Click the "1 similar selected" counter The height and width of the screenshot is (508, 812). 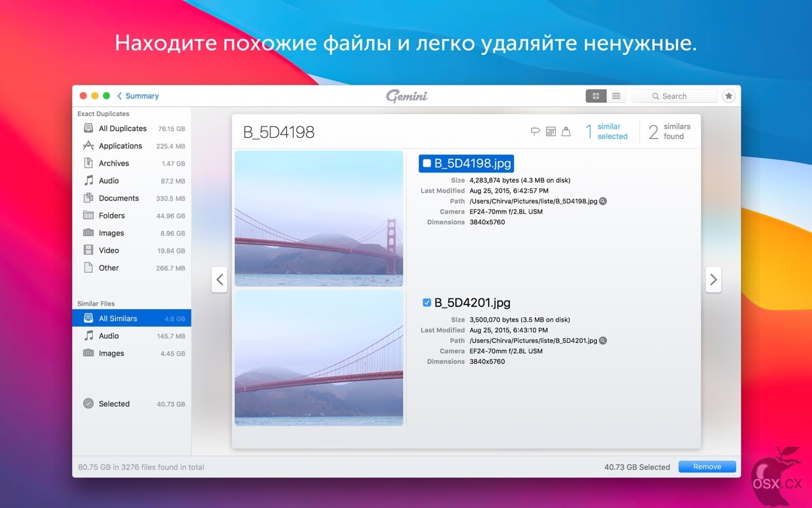point(606,131)
